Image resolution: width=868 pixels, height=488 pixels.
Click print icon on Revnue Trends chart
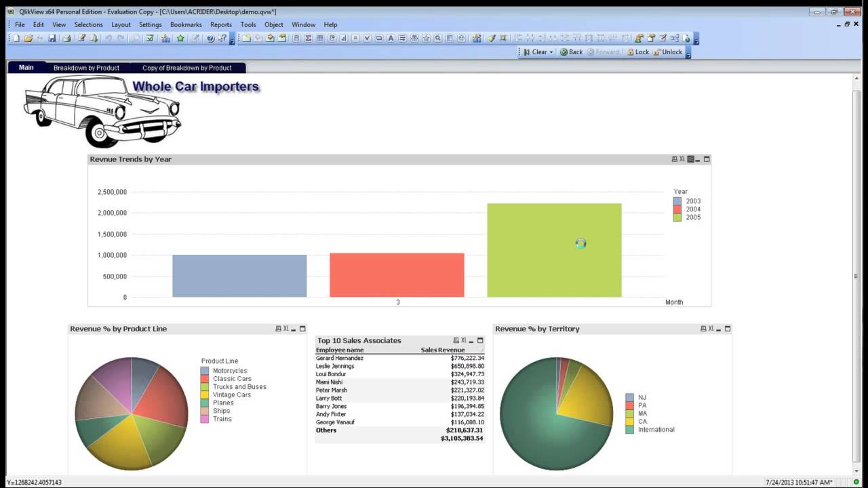[x=674, y=159]
